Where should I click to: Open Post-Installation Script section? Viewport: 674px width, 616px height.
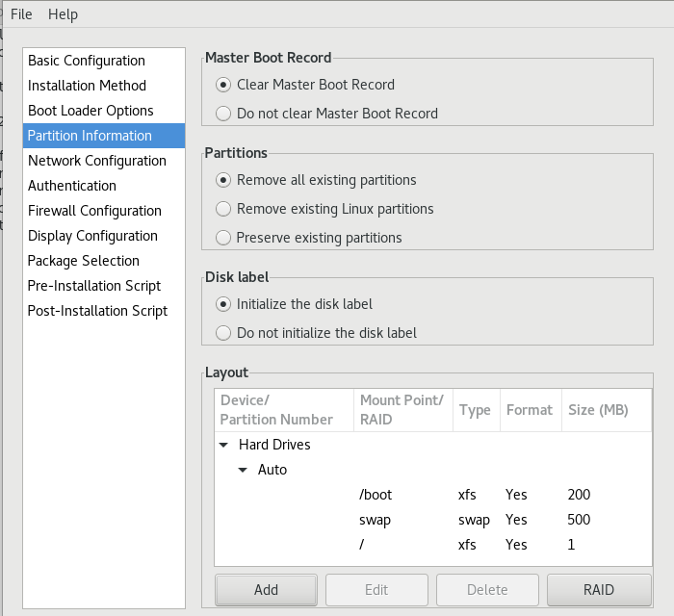(104, 311)
